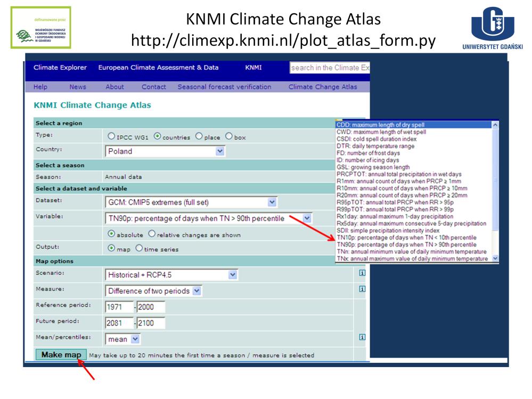Click variable list scroll down arrow
This screenshot has height=399, width=532.
(x=495, y=258)
